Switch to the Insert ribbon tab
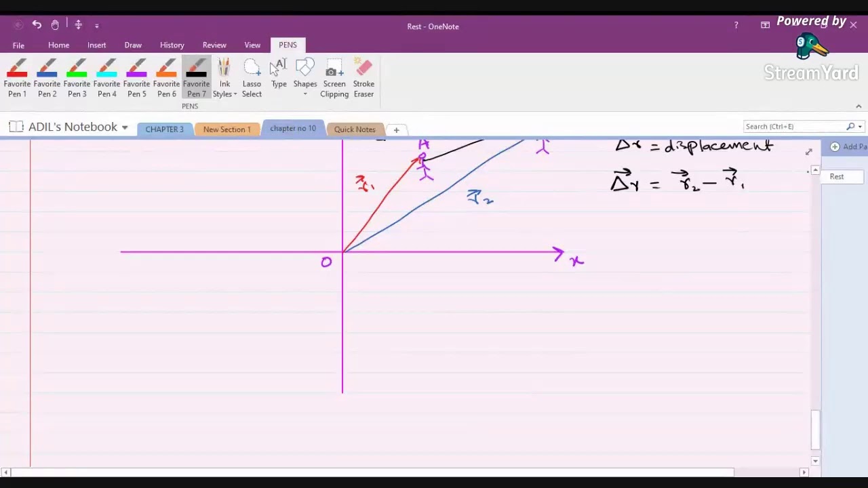The image size is (868, 488). [x=96, y=45]
